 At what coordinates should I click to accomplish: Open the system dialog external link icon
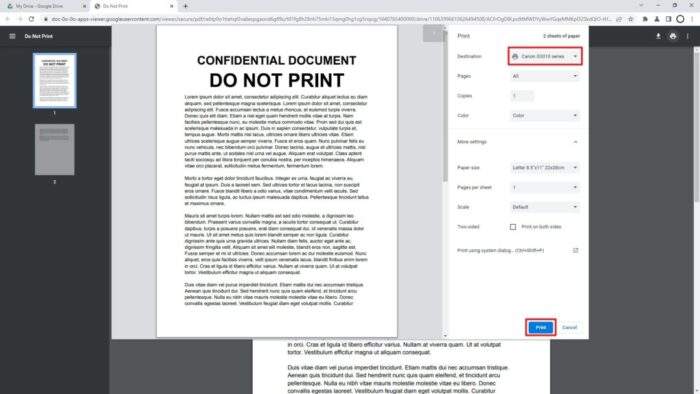point(575,250)
